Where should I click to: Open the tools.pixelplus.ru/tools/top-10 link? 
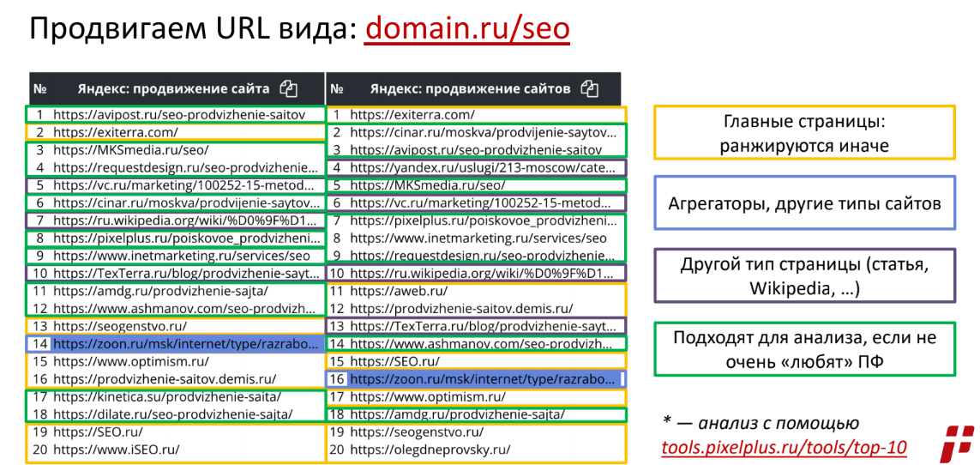784,447
